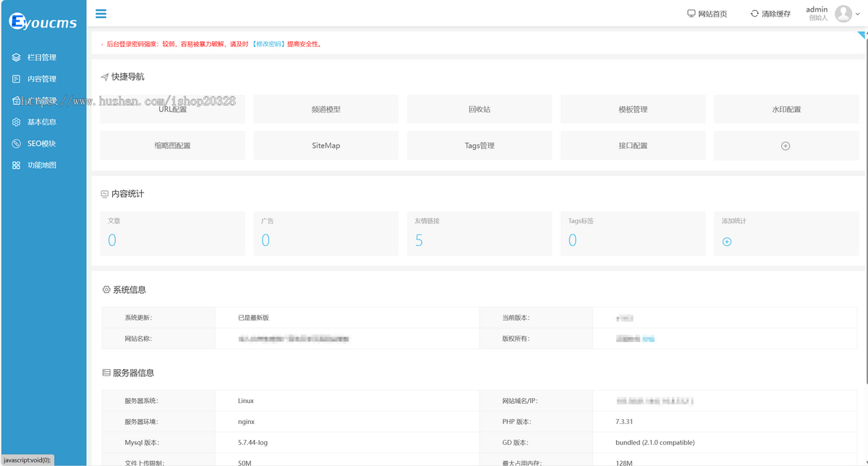Click the 已是最新版 value

253,318
